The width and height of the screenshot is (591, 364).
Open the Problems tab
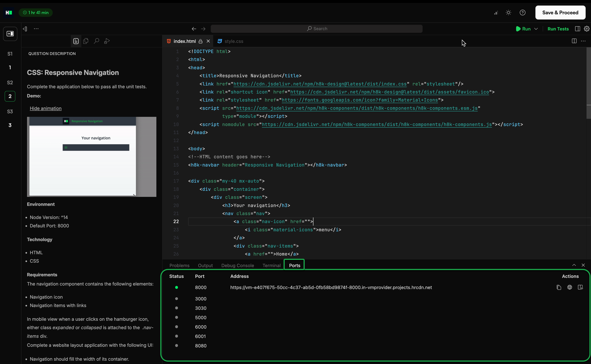tap(179, 265)
